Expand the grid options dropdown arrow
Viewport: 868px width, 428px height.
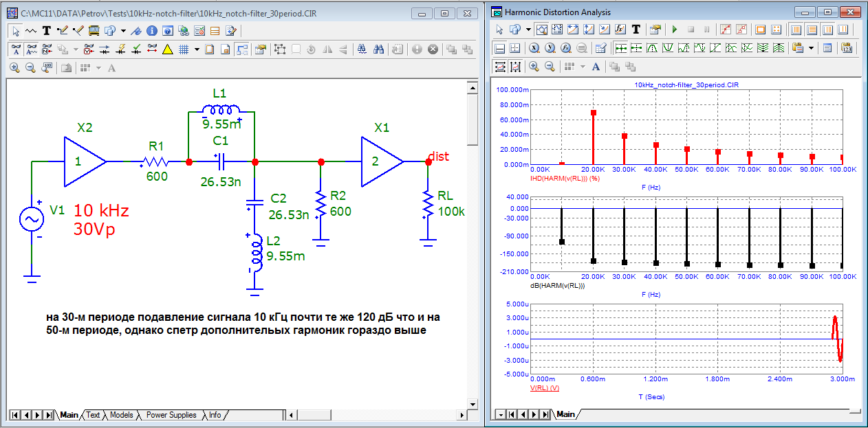pyautogui.click(x=197, y=49)
